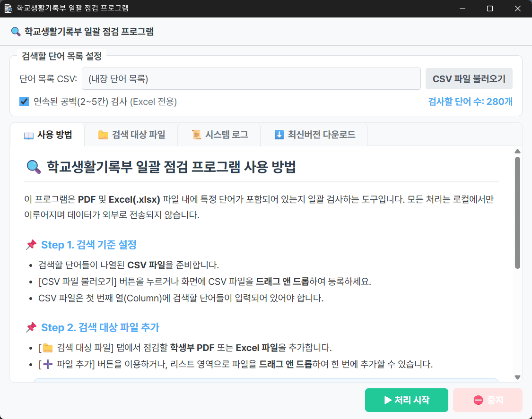Open the 시스템 로그 tab
532x419 pixels.
tap(219, 135)
